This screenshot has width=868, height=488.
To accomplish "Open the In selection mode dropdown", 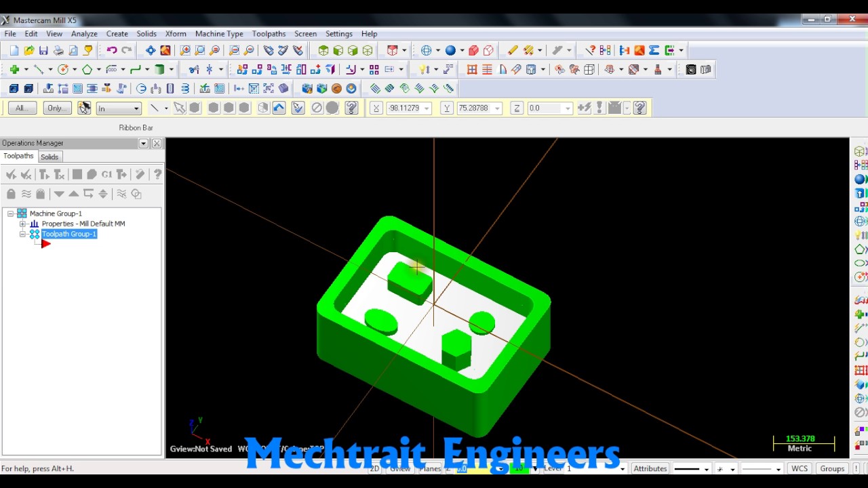I will point(119,108).
